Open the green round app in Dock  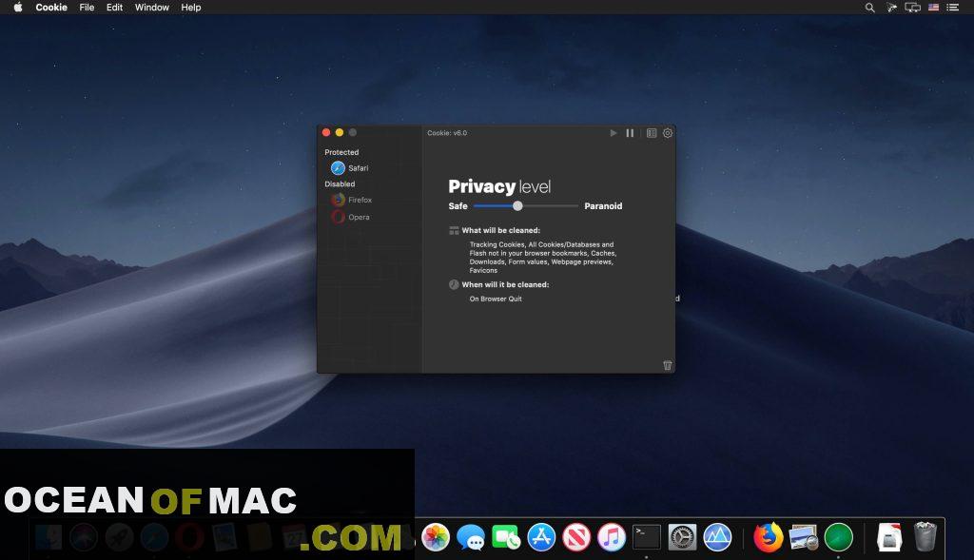(839, 537)
